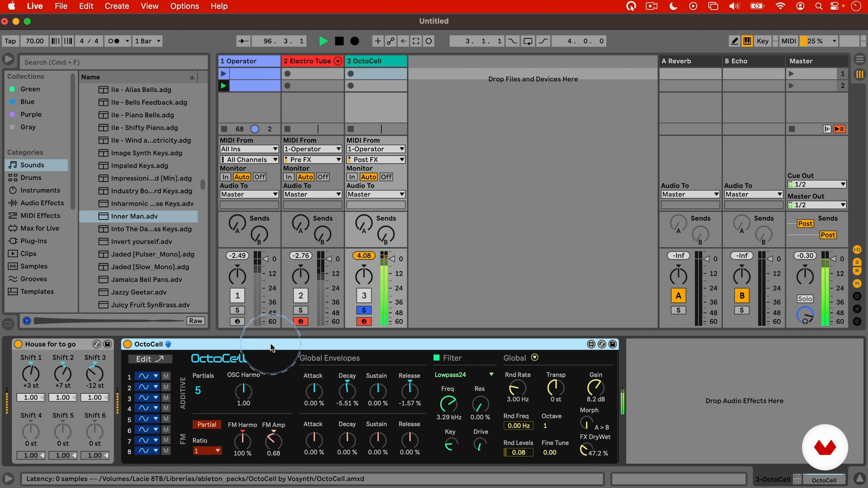Toggle browser preview headphone icon

click(27, 321)
